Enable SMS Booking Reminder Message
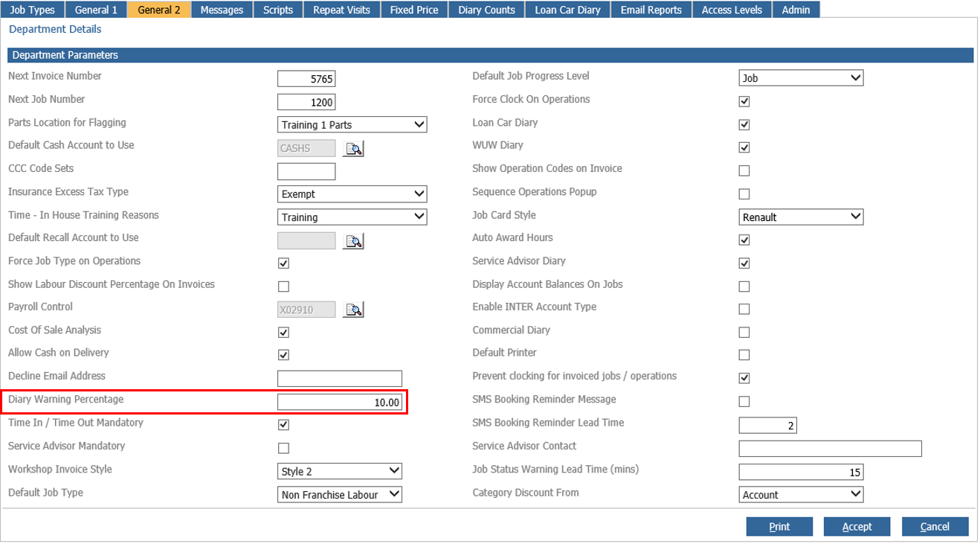Screen dimensions: 980x544 744,402
